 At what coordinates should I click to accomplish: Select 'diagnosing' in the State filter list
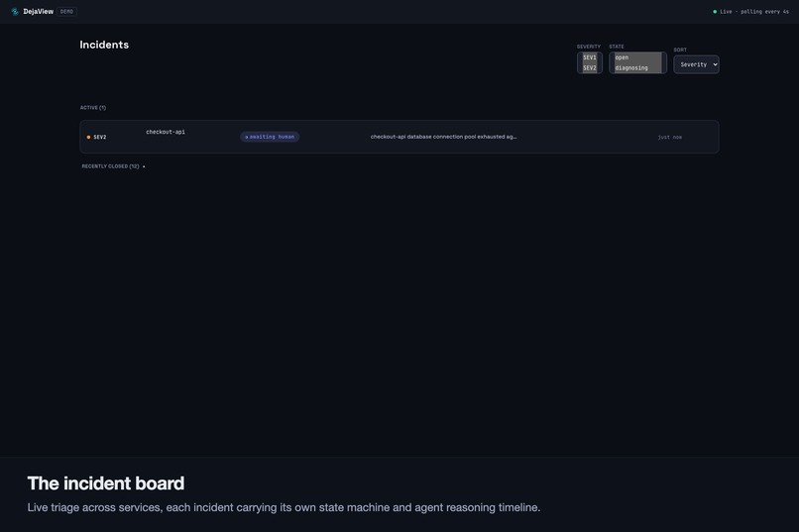click(637, 68)
